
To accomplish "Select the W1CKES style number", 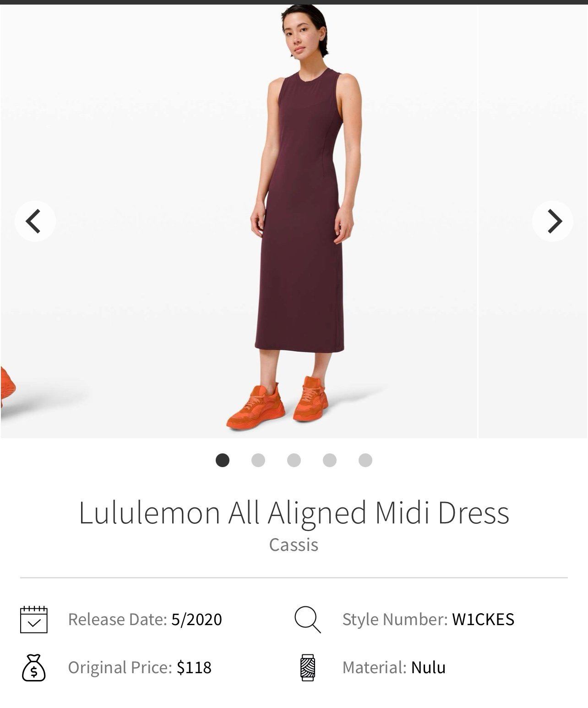I will (x=483, y=620).
